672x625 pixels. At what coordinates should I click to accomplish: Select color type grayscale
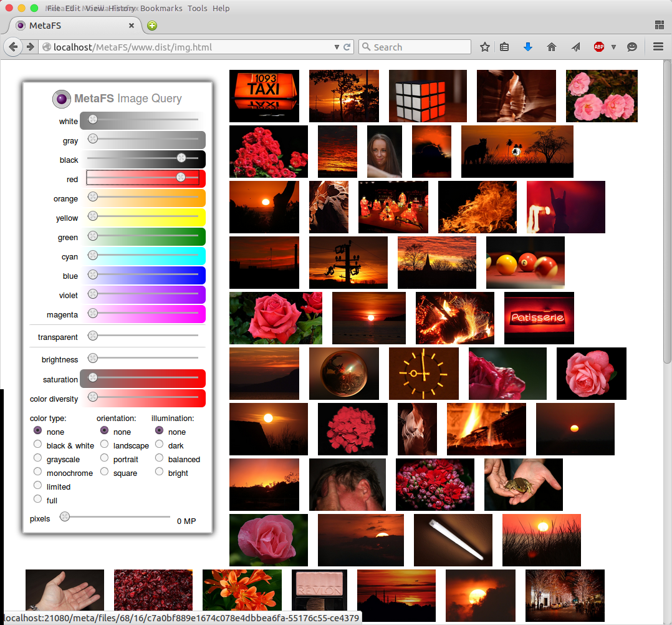[37, 458]
